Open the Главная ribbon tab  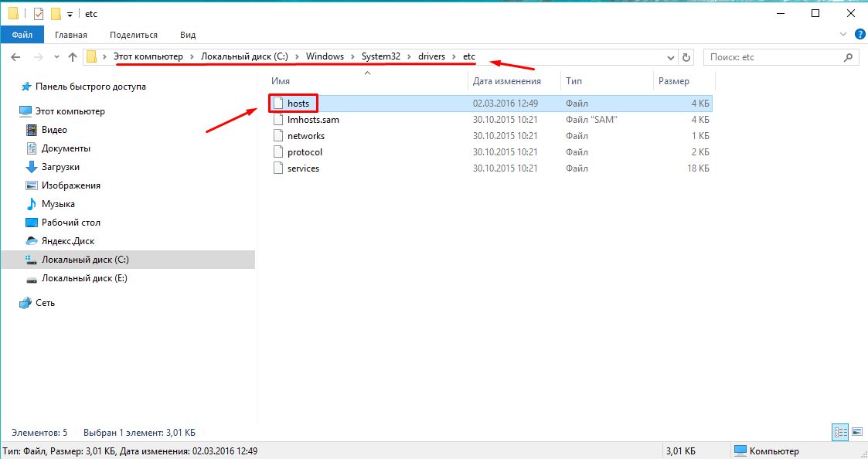[71, 35]
